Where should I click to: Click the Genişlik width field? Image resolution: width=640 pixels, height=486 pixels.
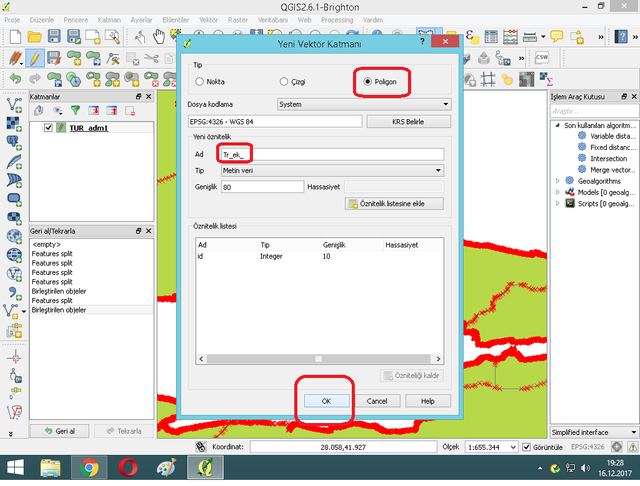tap(262, 187)
